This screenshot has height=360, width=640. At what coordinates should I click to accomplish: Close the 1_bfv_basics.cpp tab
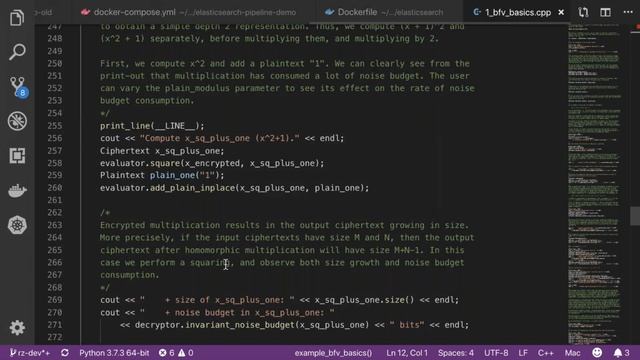[x=561, y=12]
